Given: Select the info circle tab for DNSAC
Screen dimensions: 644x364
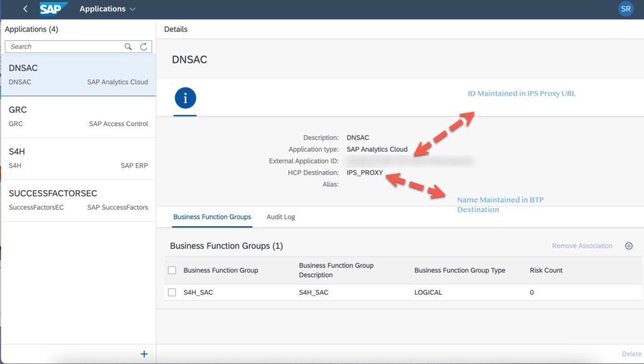Looking at the screenshot, I should (x=184, y=98).
